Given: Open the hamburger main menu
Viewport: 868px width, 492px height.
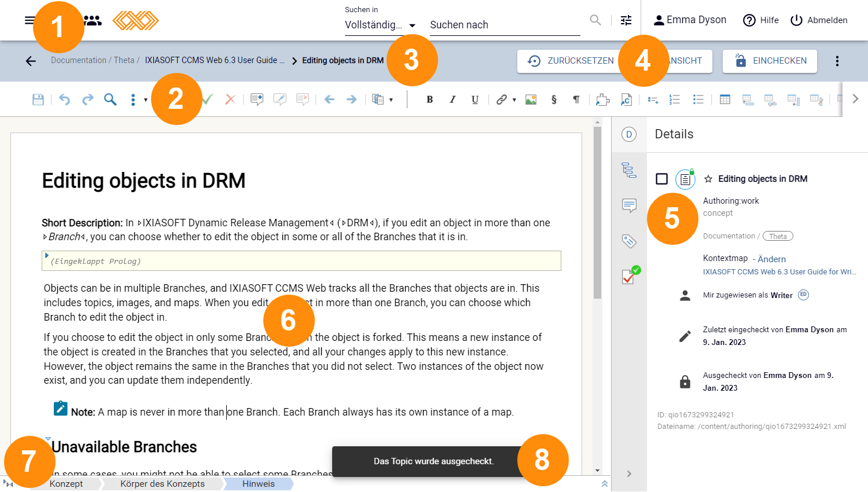Looking at the screenshot, I should (x=30, y=20).
